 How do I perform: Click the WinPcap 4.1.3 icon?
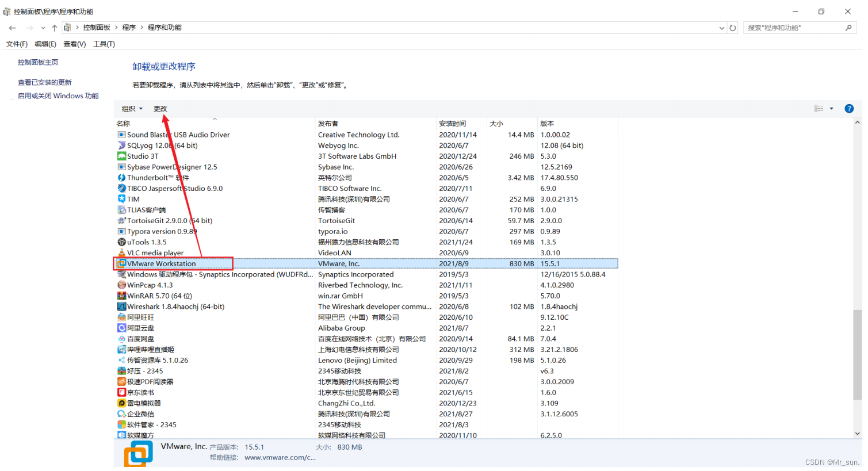(121, 285)
